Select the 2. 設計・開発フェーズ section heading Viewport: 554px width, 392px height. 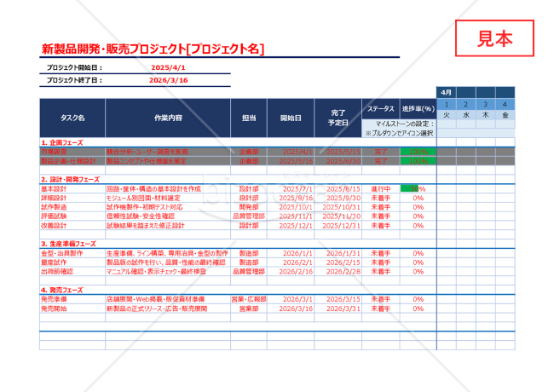(70, 180)
